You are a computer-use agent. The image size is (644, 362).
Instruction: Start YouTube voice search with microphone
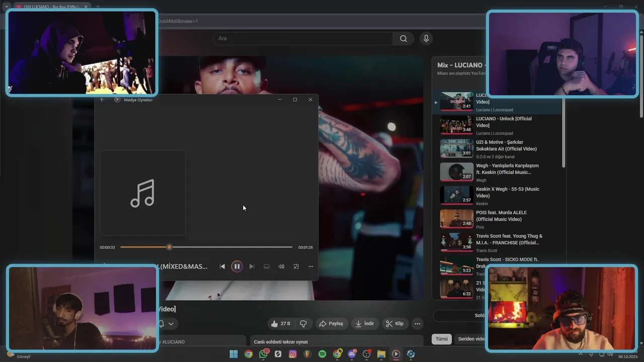[x=426, y=38]
